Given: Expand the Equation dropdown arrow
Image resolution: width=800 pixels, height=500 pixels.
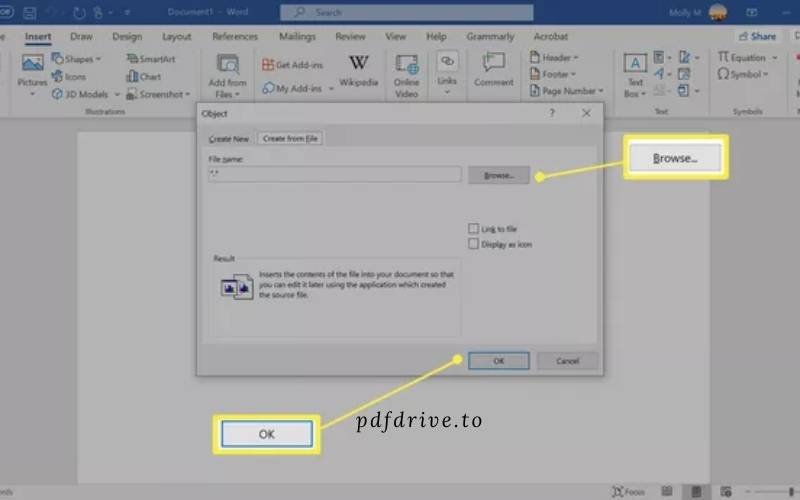Looking at the screenshot, I should (774, 58).
